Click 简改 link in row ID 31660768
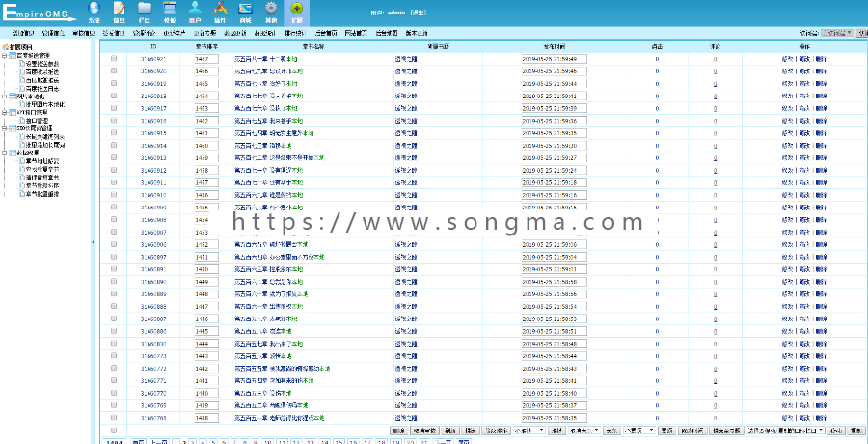This screenshot has width=868, height=444. pyautogui.click(x=803, y=418)
